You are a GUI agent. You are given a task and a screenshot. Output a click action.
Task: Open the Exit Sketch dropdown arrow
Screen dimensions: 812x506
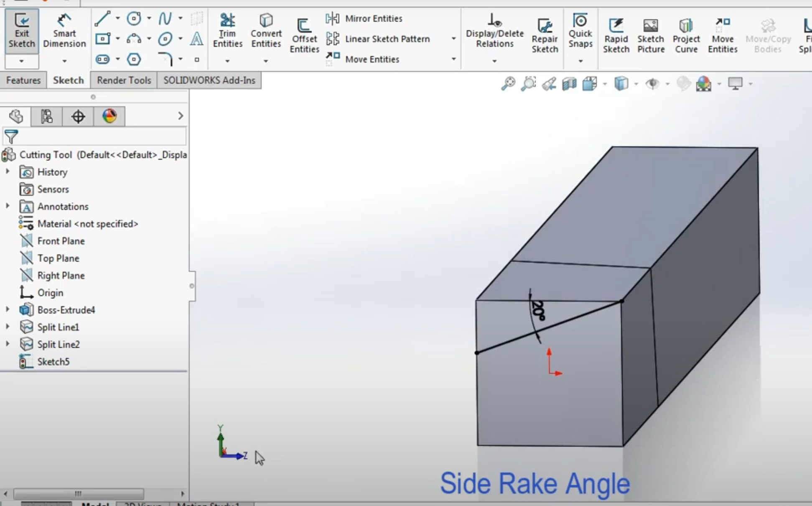(x=22, y=61)
